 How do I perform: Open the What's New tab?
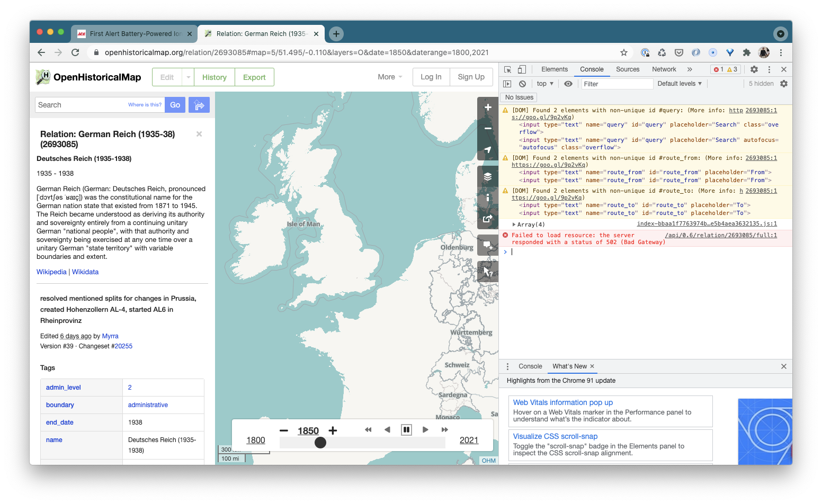click(569, 366)
